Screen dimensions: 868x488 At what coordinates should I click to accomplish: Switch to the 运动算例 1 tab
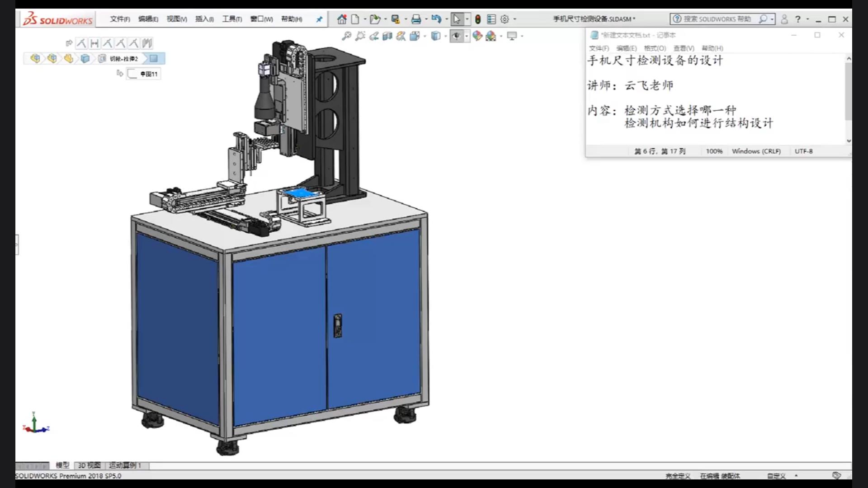point(125,465)
